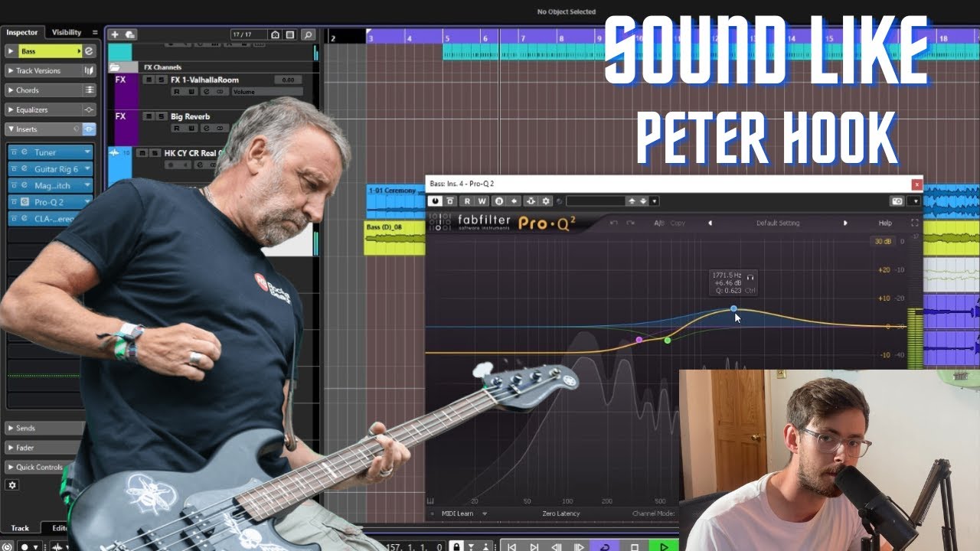Open the plugin preset dropdown arrow
980x551 pixels.
(655, 201)
